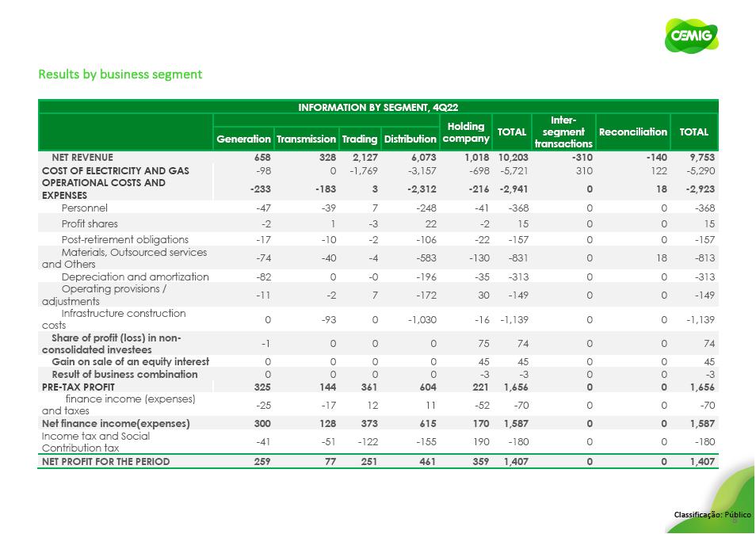756x534 pixels.
Task: Select the Transmission column header
Action: click(x=306, y=139)
